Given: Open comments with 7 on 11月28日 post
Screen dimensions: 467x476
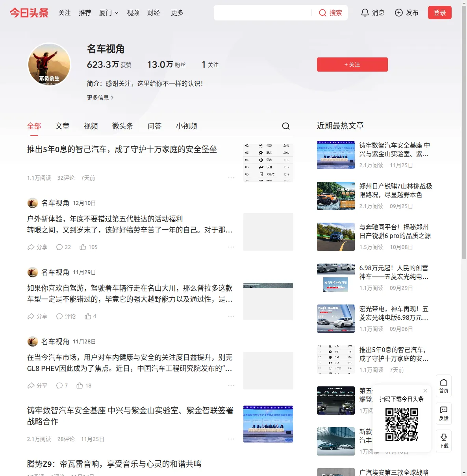Looking at the screenshot, I should coord(62,386).
